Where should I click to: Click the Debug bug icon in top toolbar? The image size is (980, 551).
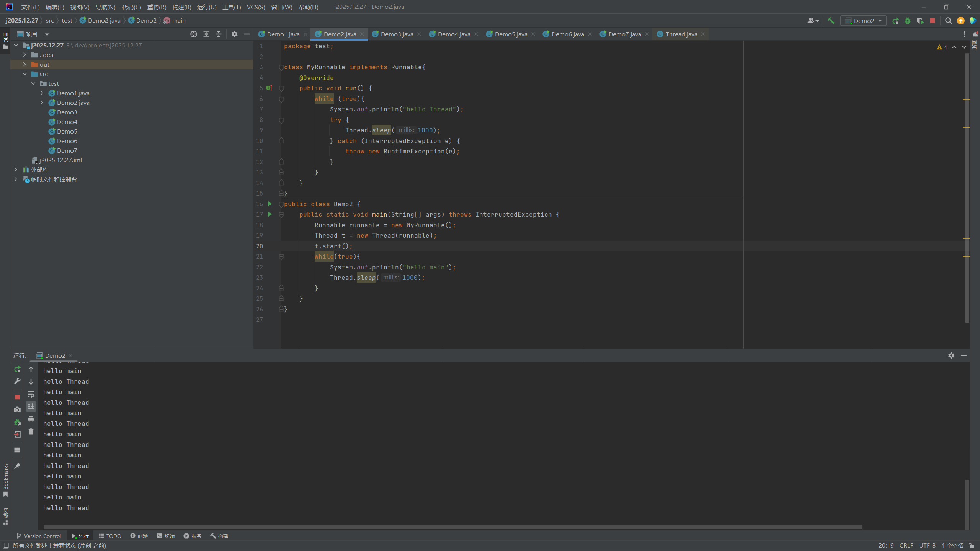point(908,21)
